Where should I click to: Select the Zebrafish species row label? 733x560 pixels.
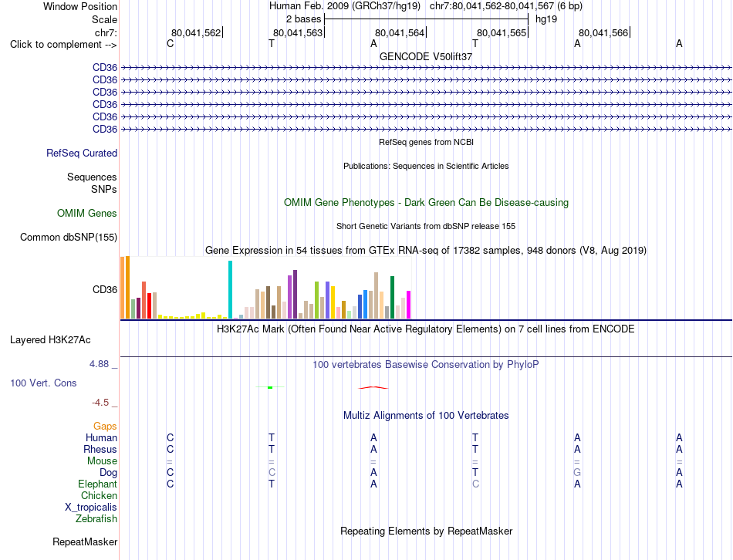coord(96,518)
